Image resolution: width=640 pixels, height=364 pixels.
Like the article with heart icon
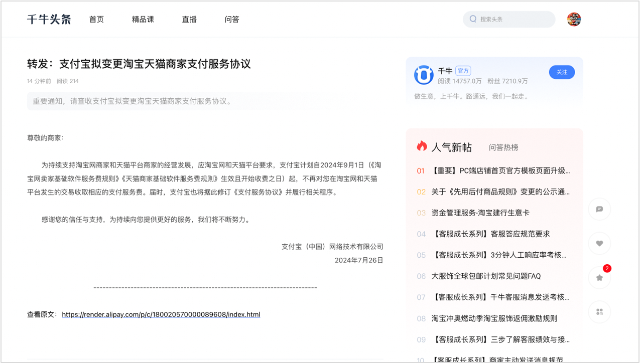coord(599,244)
